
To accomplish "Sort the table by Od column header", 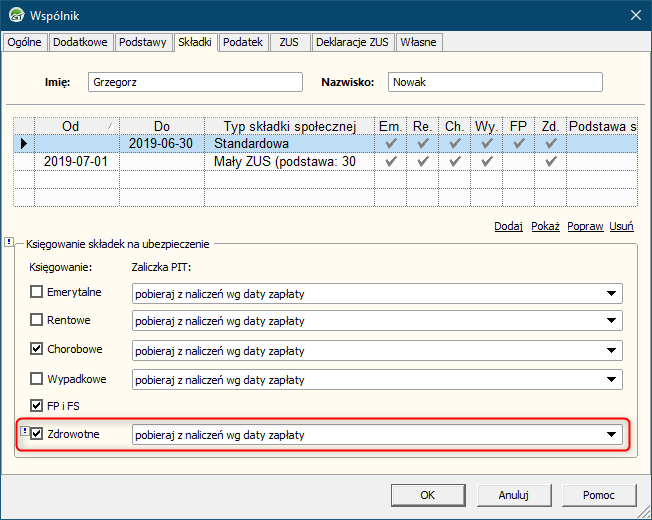I will 70,126.
